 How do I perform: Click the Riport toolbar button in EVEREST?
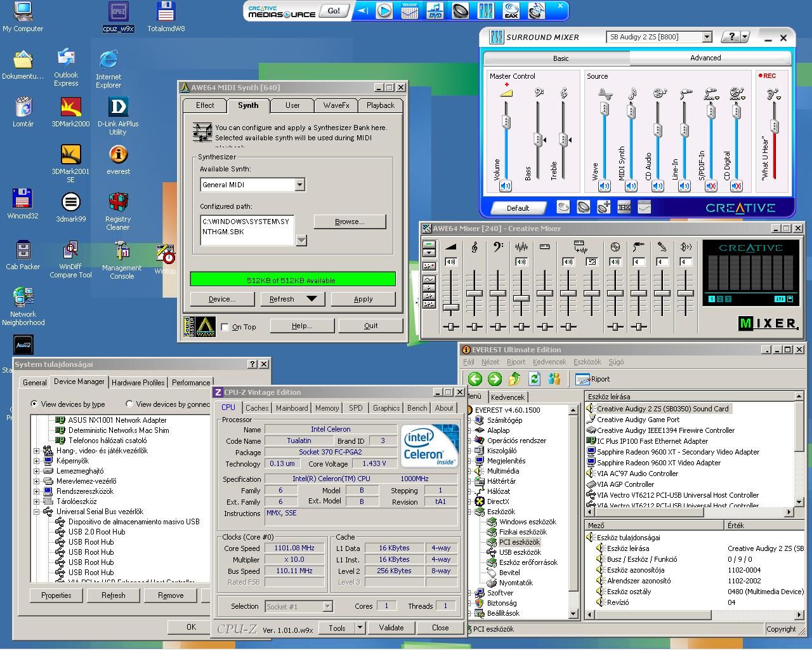point(593,379)
